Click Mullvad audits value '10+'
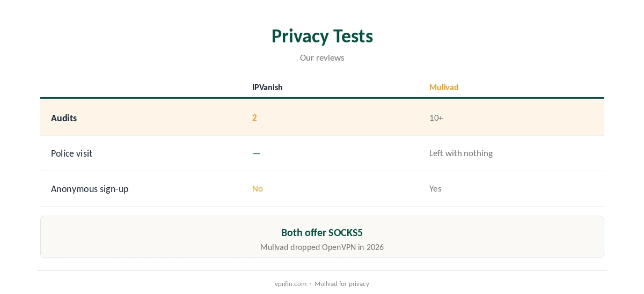The image size is (644, 294). point(436,117)
